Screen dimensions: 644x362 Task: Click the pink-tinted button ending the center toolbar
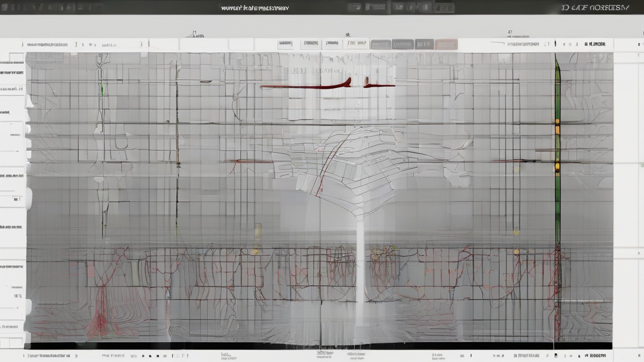coord(446,44)
